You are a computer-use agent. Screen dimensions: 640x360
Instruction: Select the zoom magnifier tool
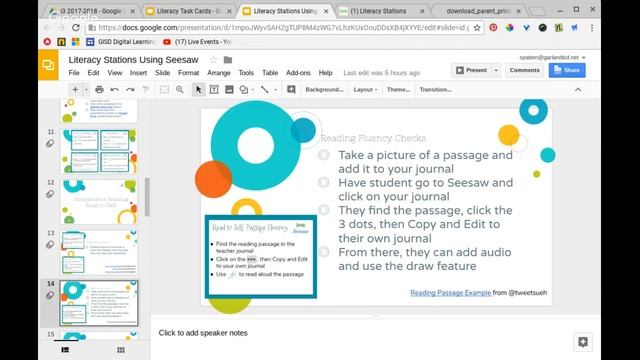pyautogui.click(x=180, y=89)
